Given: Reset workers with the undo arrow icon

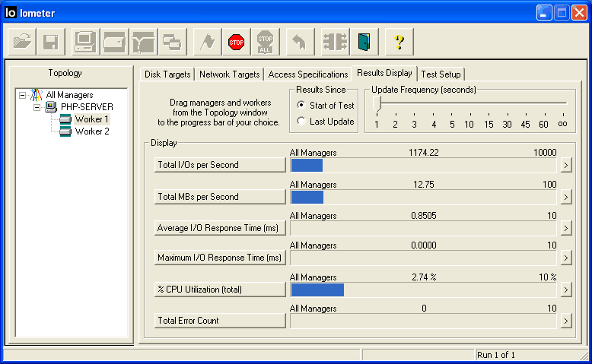Looking at the screenshot, I should click(300, 42).
